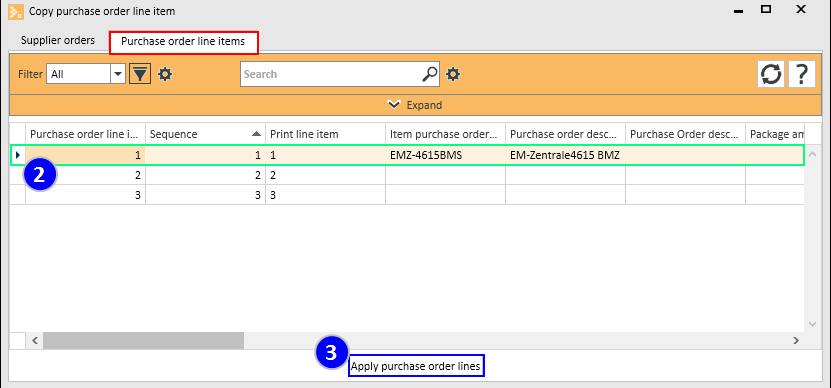Switch to Supplier orders tab
Viewport: 831px width, 388px height.
(58, 40)
